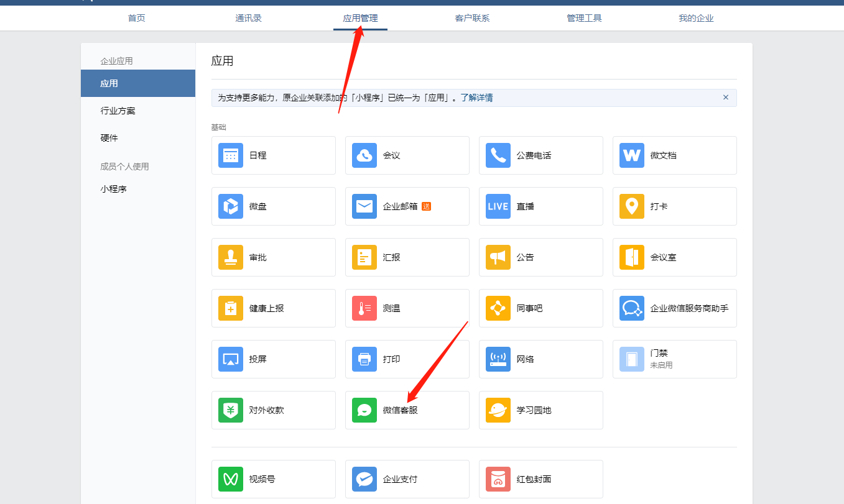Click the 对外收款 label text

coord(267,410)
